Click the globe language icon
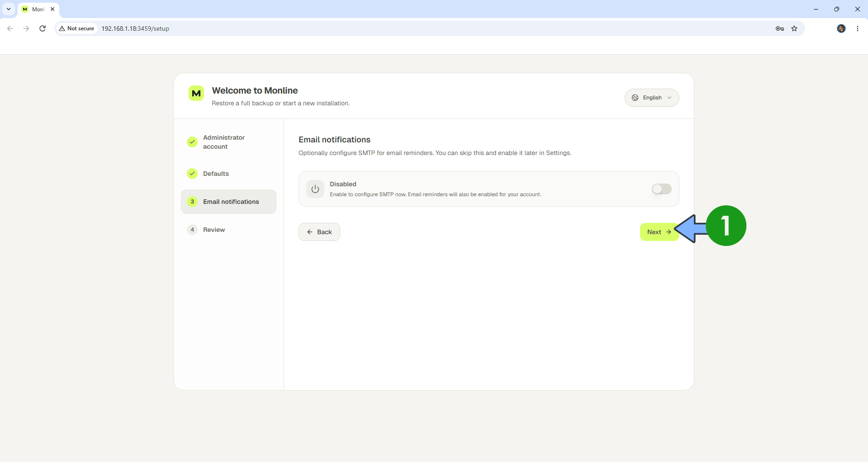Screen dimensions: 868x462 coord(635,98)
